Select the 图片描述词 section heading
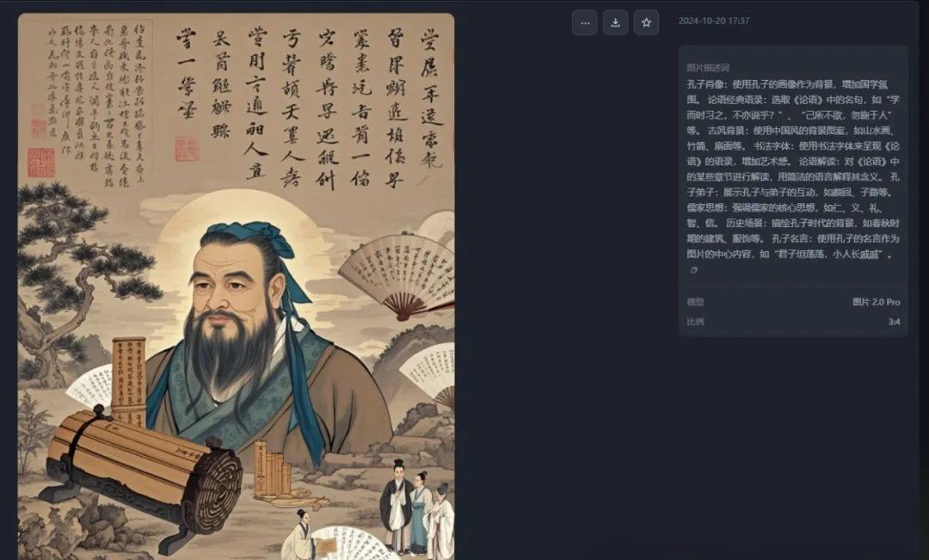The image size is (929, 560). pyautogui.click(x=707, y=68)
